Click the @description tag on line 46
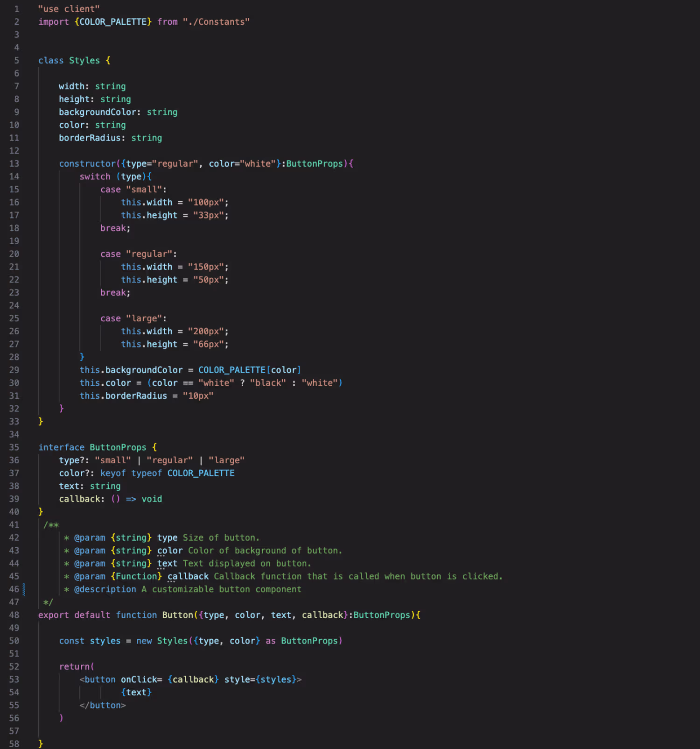The height and width of the screenshot is (749, 700). point(105,590)
